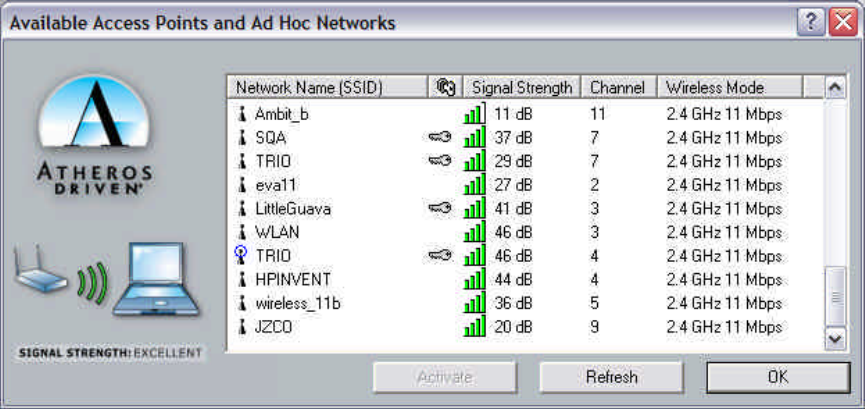This screenshot has height=409, width=865.
Task: Select the HPINVENT network
Action: click(293, 280)
